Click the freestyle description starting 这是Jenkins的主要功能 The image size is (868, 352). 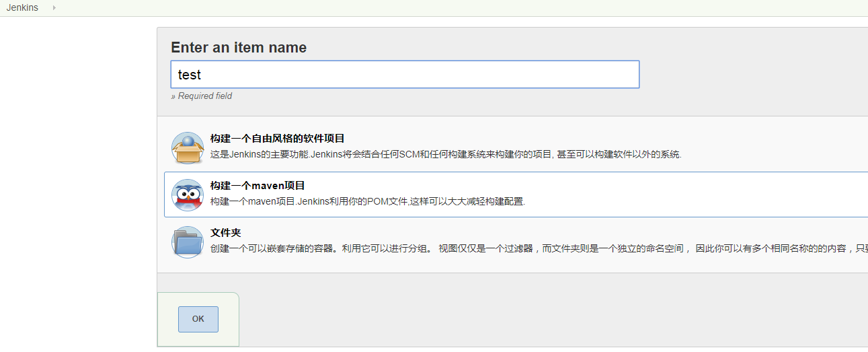click(x=446, y=154)
